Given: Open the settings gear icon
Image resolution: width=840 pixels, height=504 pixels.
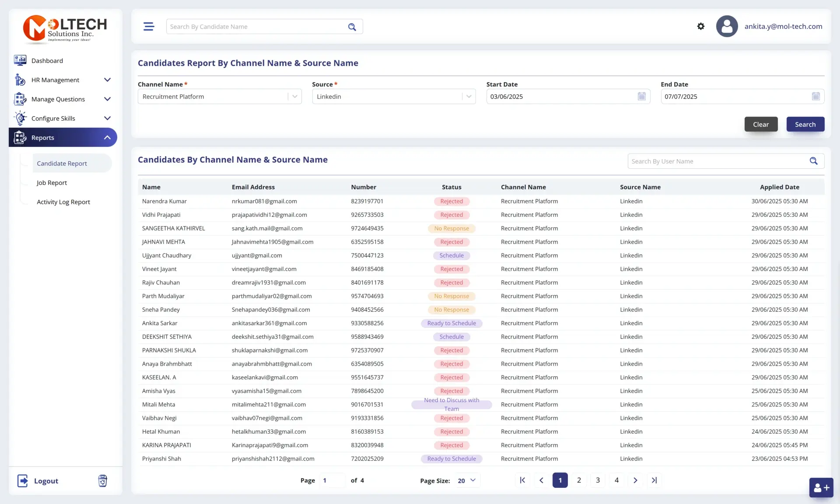Looking at the screenshot, I should click(x=701, y=27).
